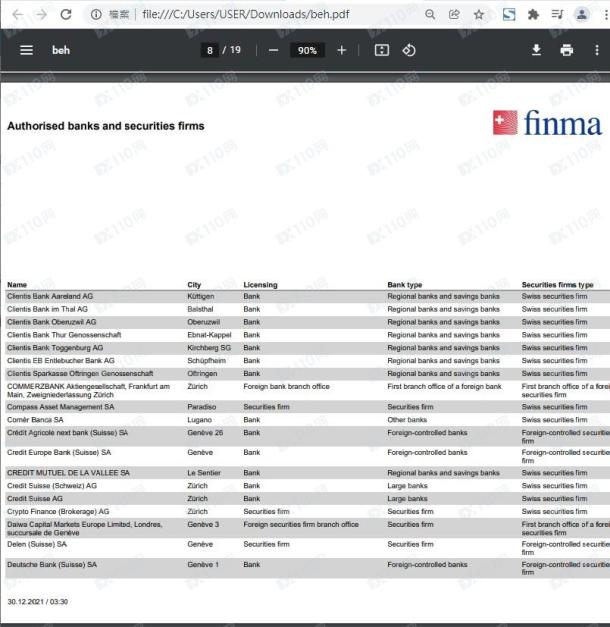Click Clientis Bank im Thal AG
610x627 pixels.
(x=47, y=309)
